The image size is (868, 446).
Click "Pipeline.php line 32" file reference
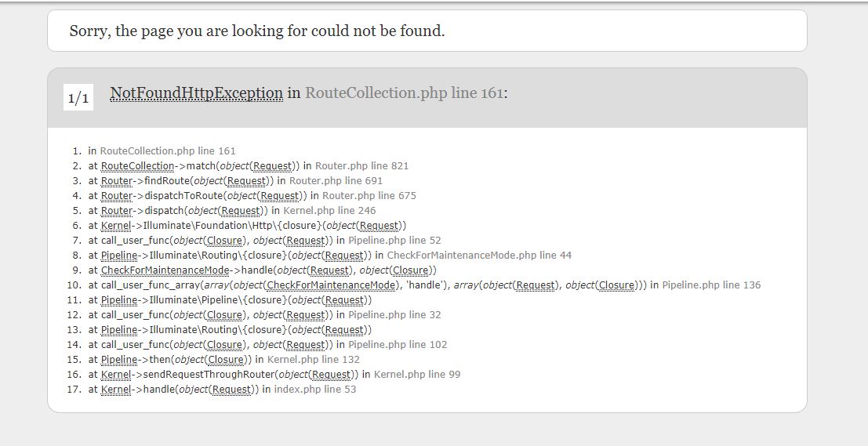tap(394, 315)
